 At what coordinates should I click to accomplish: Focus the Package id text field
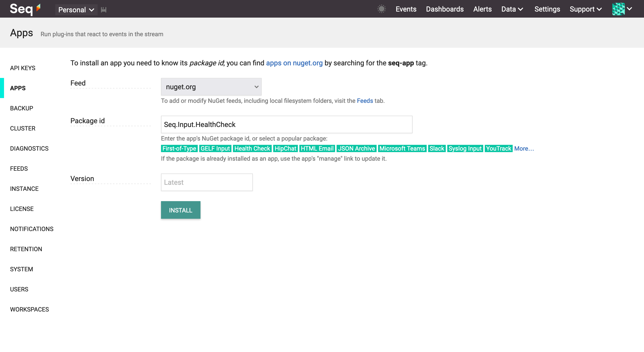(x=287, y=124)
